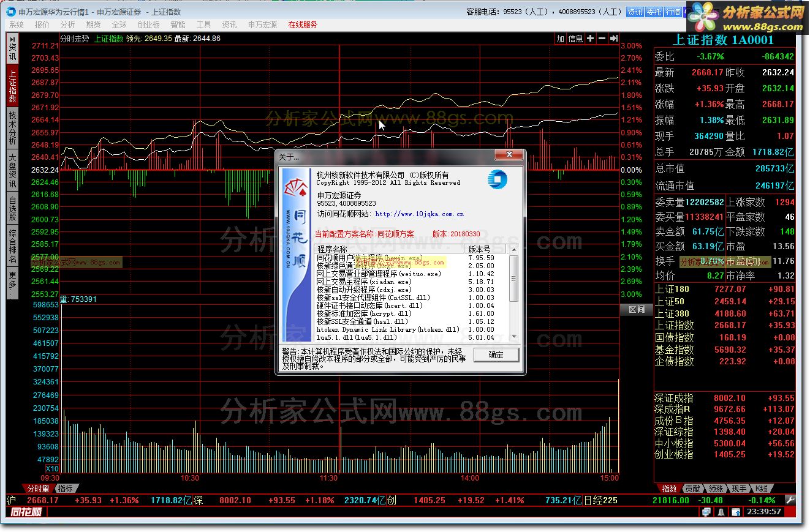Click the 加 button above the chart
This screenshot has width=810, height=532.
tap(560, 39)
